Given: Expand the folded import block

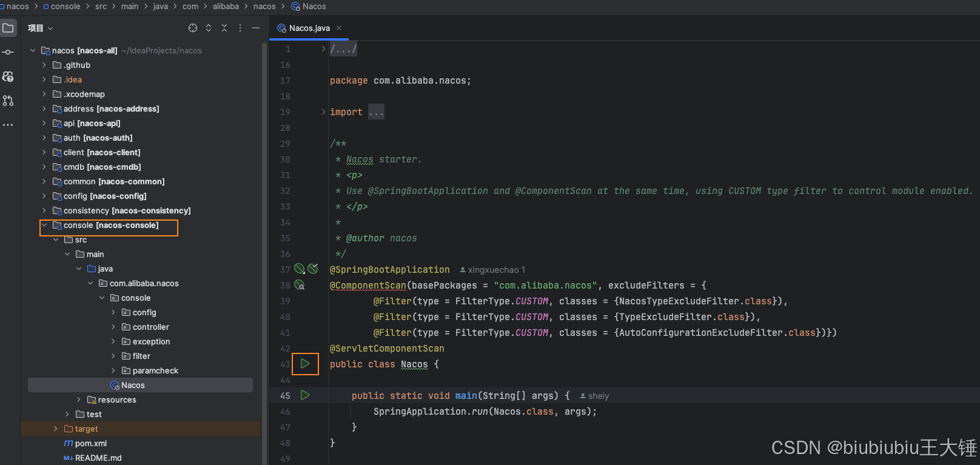Looking at the screenshot, I should (x=323, y=112).
